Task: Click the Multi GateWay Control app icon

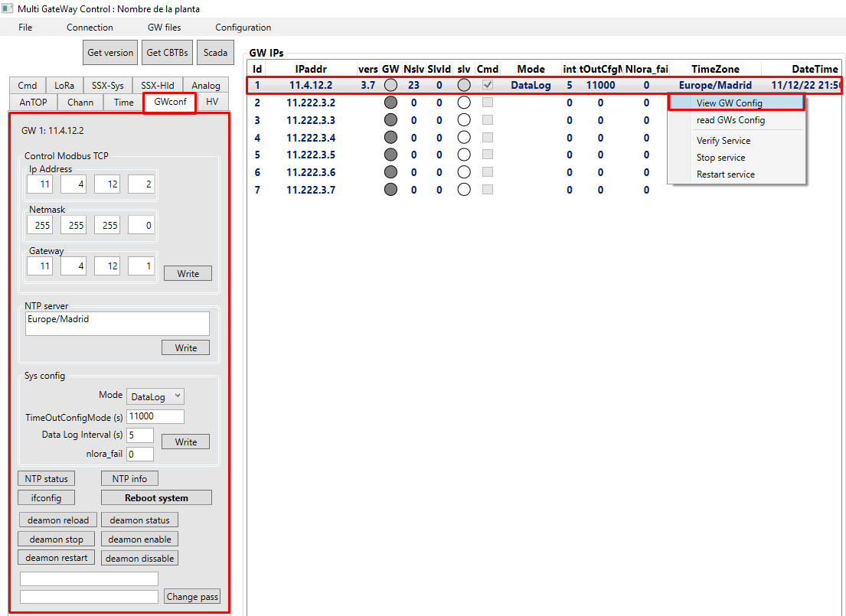Action: coord(8,8)
